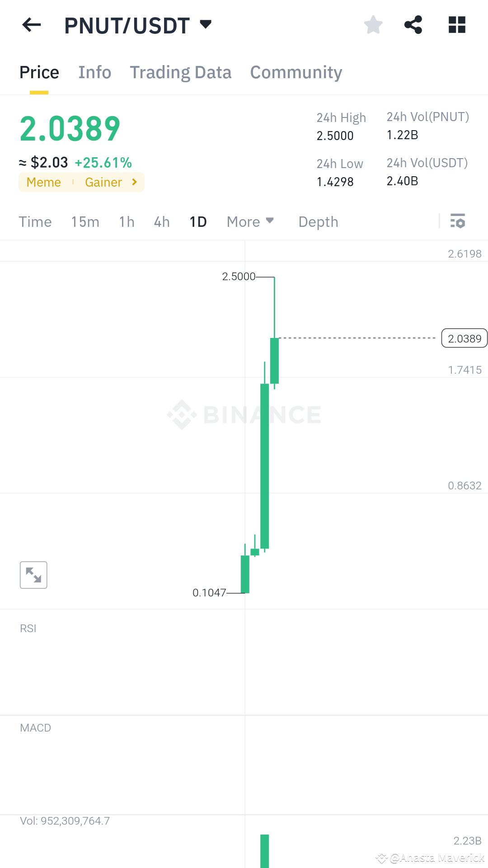Open the Community tab
Image resolution: width=488 pixels, height=868 pixels.
[296, 72]
